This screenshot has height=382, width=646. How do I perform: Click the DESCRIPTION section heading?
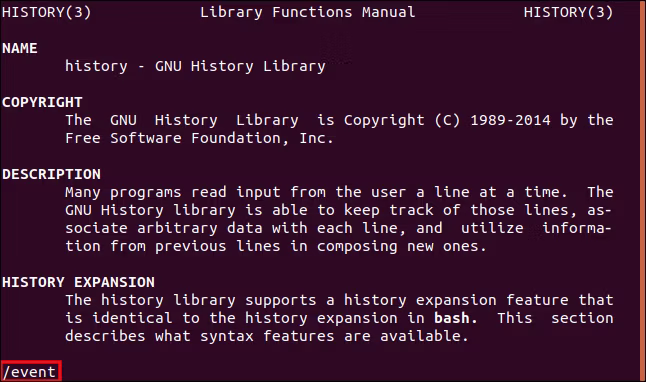51,174
